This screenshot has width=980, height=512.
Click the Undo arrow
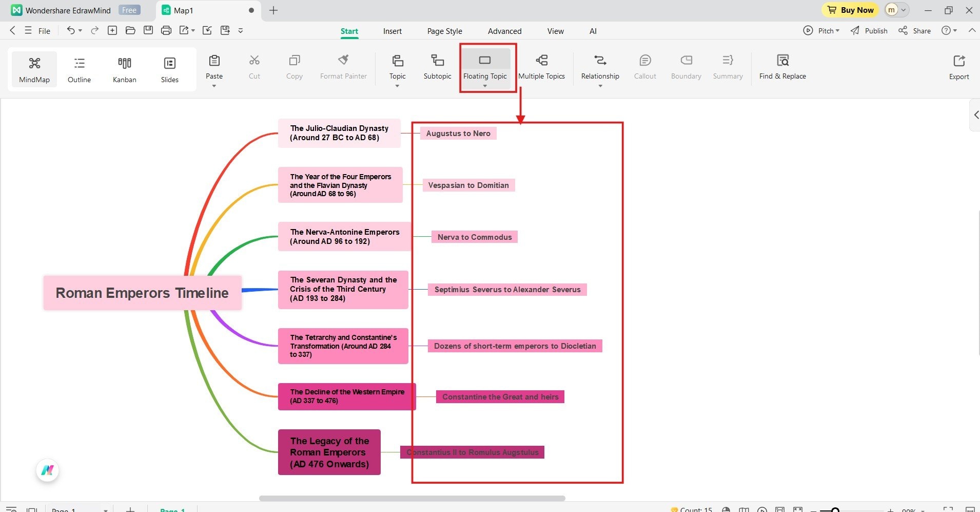(x=71, y=30)
